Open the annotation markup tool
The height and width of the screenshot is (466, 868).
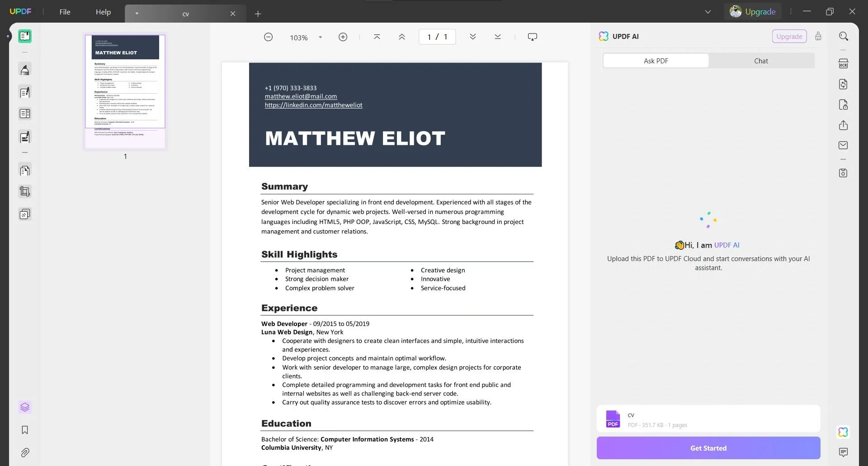pos(25,69)
